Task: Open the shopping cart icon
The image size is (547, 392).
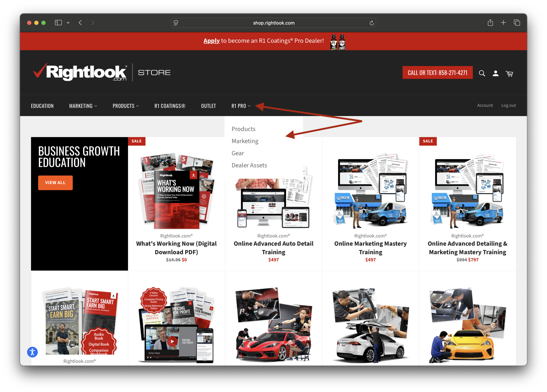Action: click(x=509, y=73)
